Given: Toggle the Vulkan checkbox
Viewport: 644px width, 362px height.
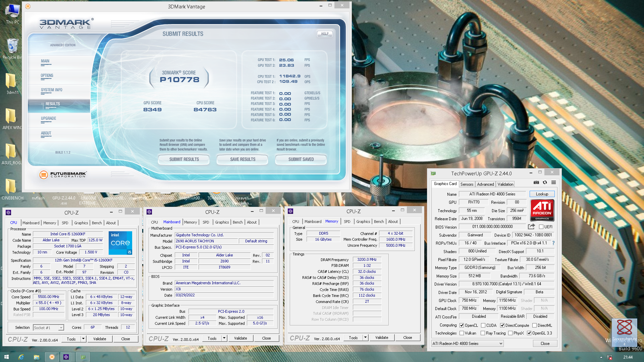Looking at the screenshot, I should 462,333.
